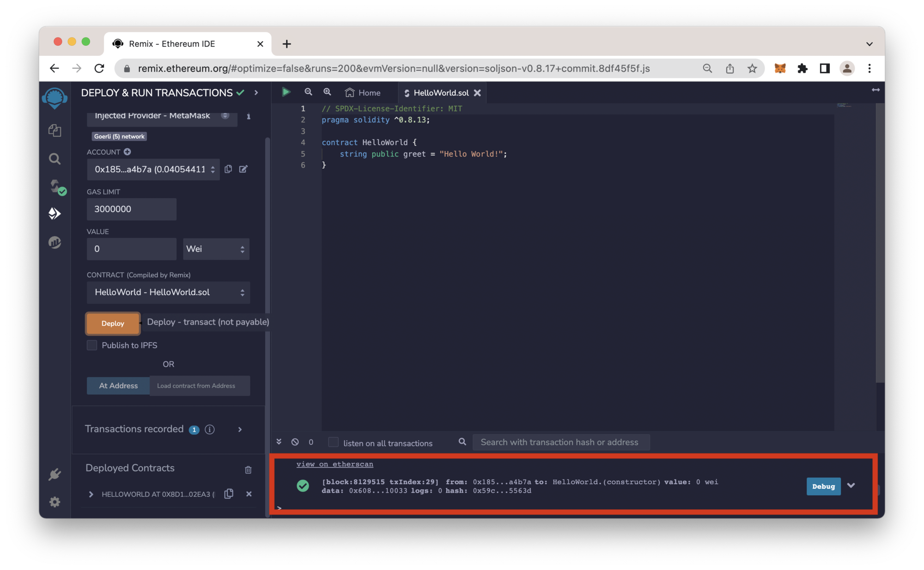Screen dimensions: 924x570
Task: Click the MetaMask extension icon in browser toolbar
Action: (x=780, y=68)
